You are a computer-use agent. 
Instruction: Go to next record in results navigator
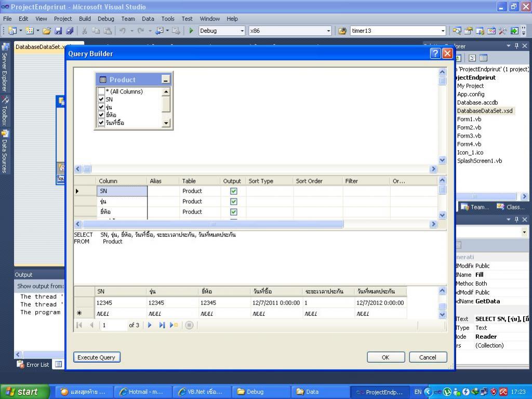(150, 325)
